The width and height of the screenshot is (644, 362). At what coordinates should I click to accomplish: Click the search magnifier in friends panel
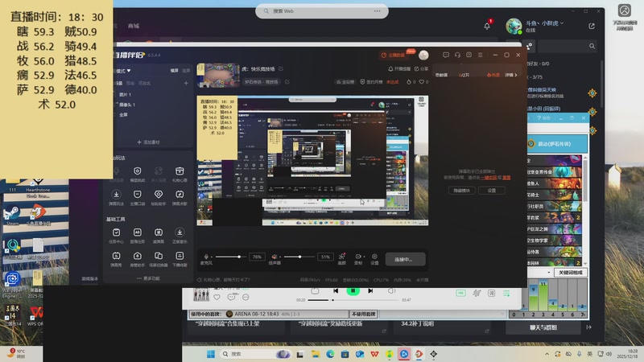[592, 46]
